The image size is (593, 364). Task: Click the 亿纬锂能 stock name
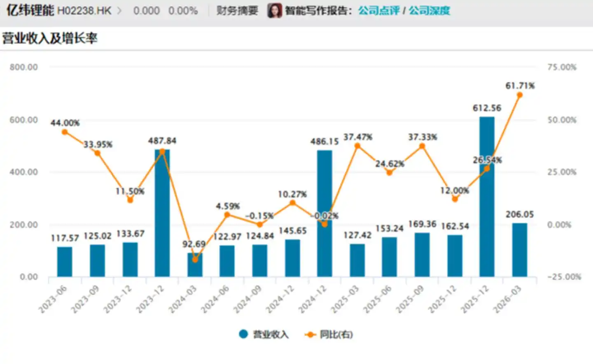tap(30, 10)
